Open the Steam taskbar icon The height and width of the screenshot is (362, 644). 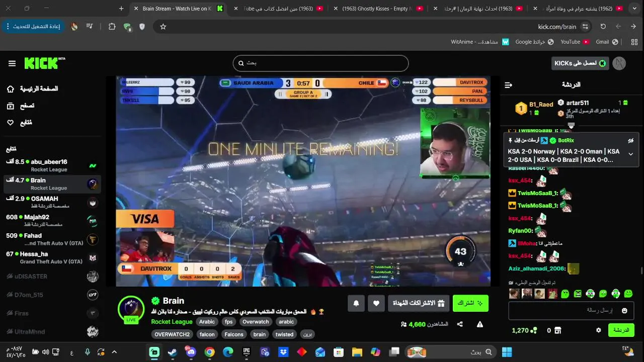coord(173,352)
